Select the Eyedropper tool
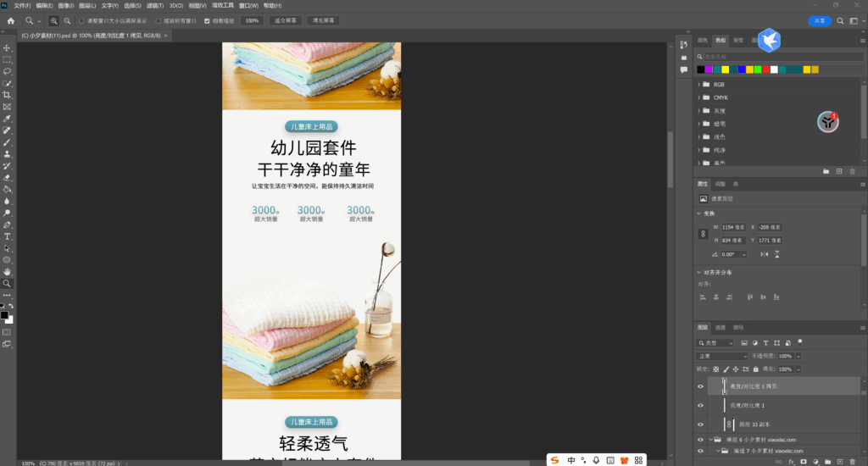Image resolution: width=868 pixels, height=466 pixels. pyautogui.click(x=7, y=119)
